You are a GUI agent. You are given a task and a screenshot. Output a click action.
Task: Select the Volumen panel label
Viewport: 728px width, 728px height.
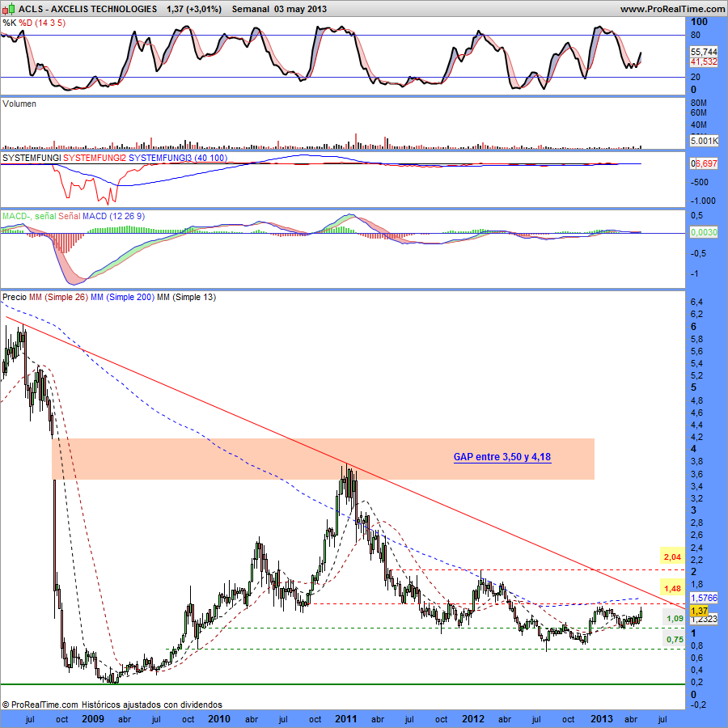pos(19,104)
